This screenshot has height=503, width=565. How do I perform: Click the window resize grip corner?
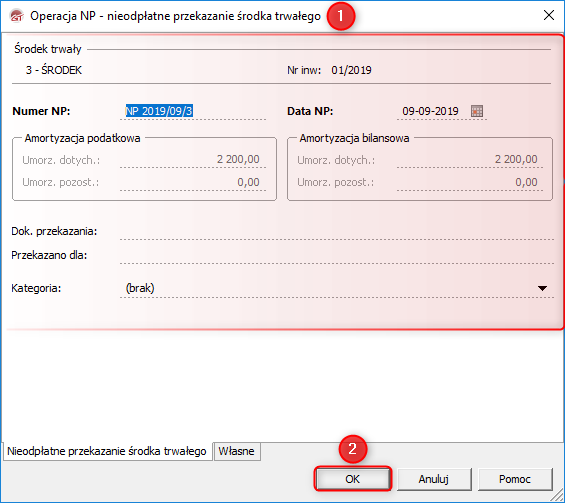[559, 497]
